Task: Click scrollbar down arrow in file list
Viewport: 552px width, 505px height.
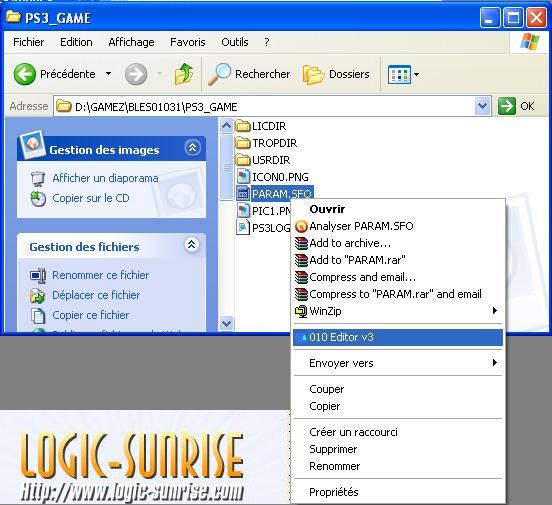Action: [226, 323]
